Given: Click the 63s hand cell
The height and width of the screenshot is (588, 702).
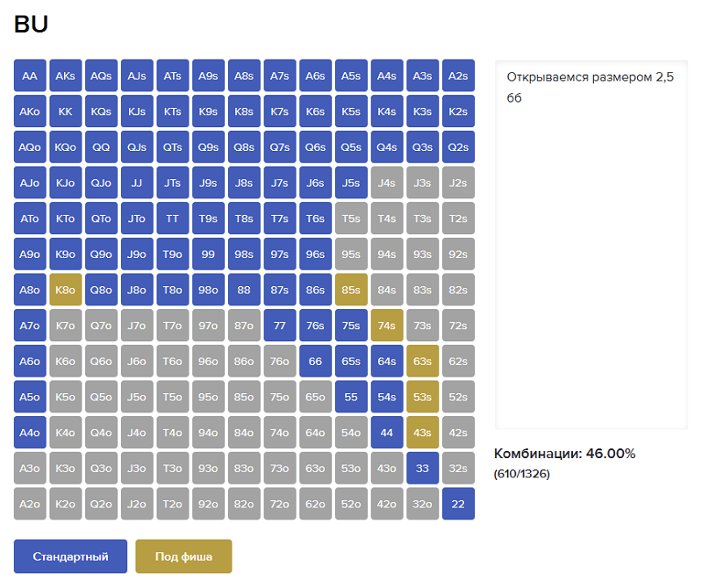Looking at the screenshot, I should coord(422,361).
